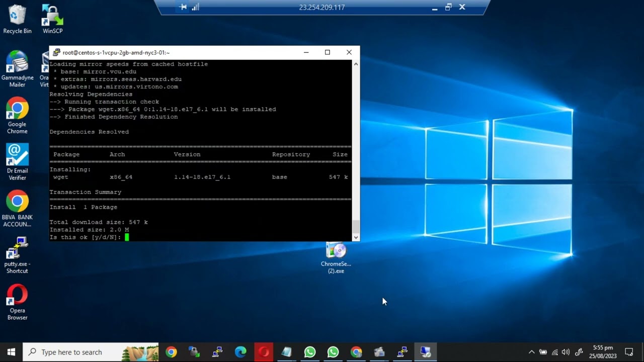Select the WinSCP desktop shortcut

[52, 20]
